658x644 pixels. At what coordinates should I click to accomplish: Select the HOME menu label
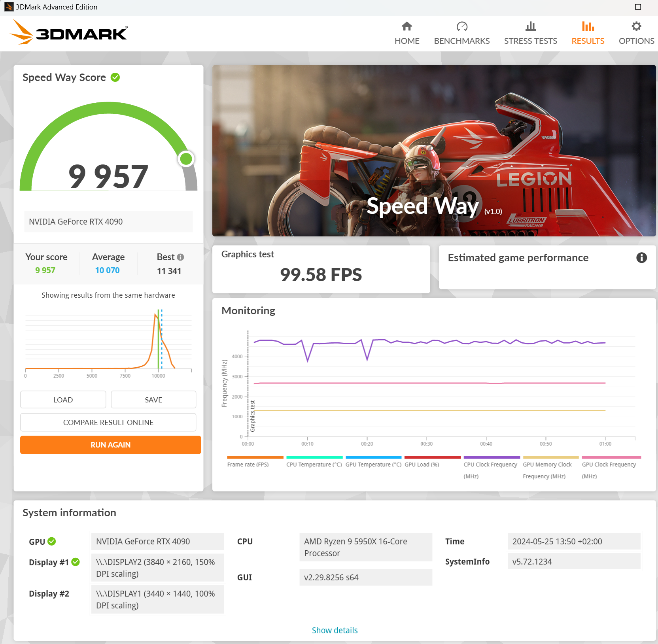(407, 41)
